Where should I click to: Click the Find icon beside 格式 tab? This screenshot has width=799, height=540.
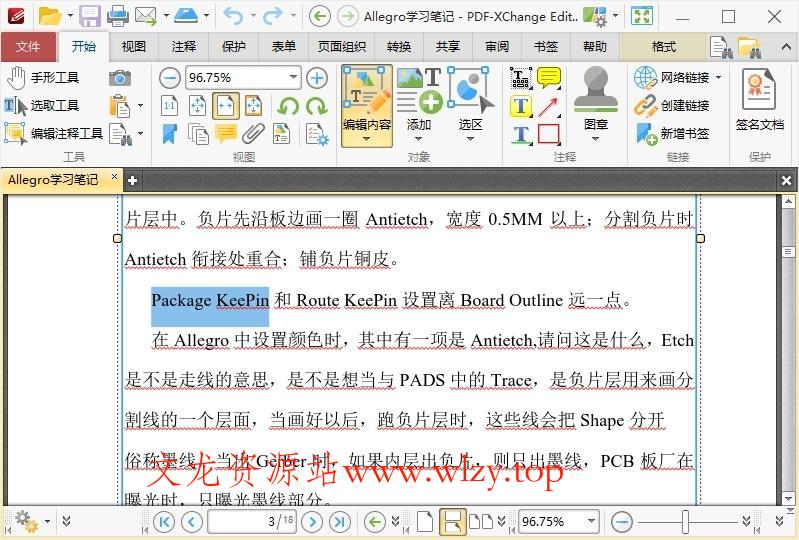coord(721,47)
